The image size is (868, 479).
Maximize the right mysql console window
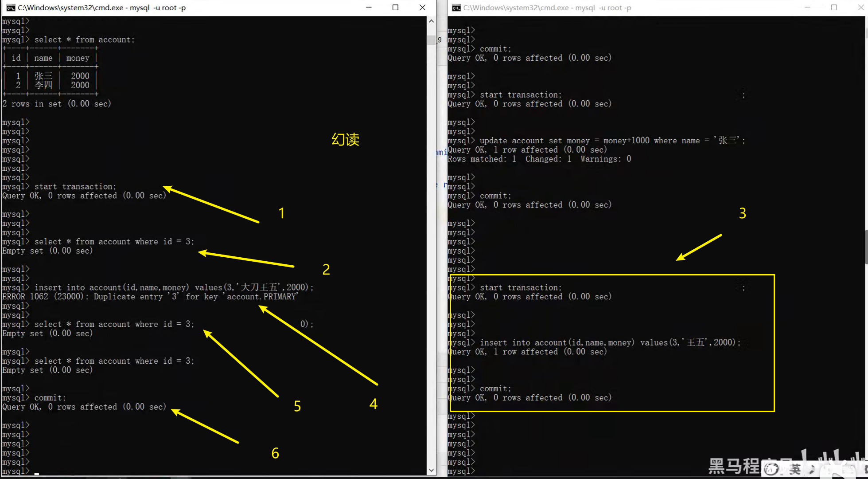tap(834, 8)
